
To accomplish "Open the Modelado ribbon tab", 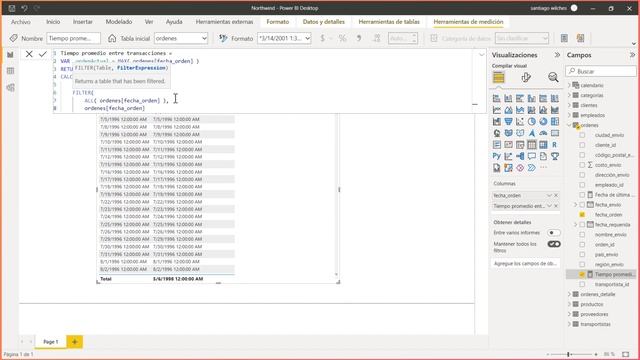I will [119, 22].
